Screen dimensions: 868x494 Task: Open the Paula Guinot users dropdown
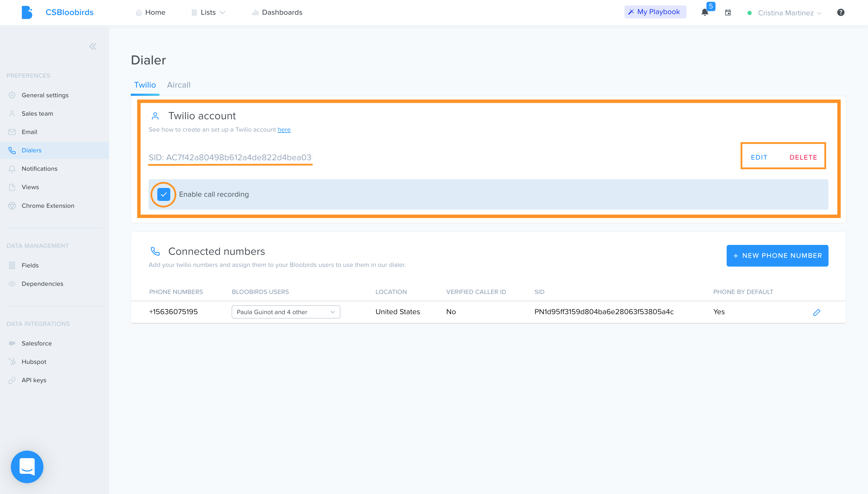(286, 312)
